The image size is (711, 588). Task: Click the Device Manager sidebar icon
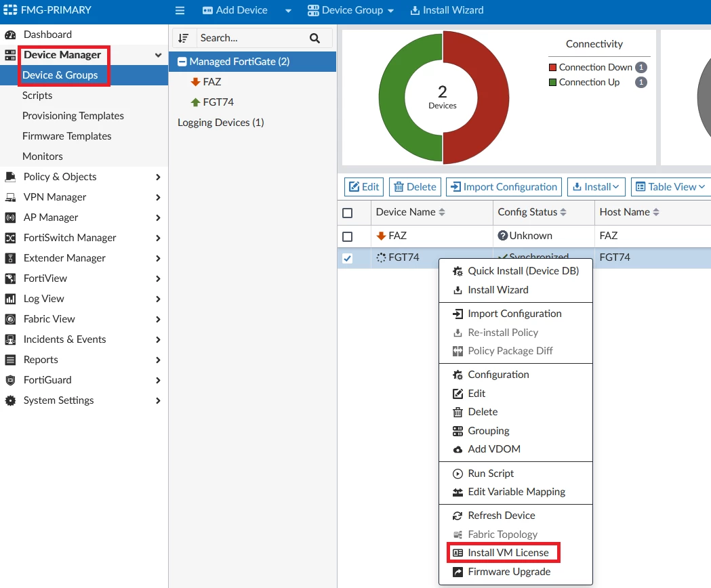(10, 56)
